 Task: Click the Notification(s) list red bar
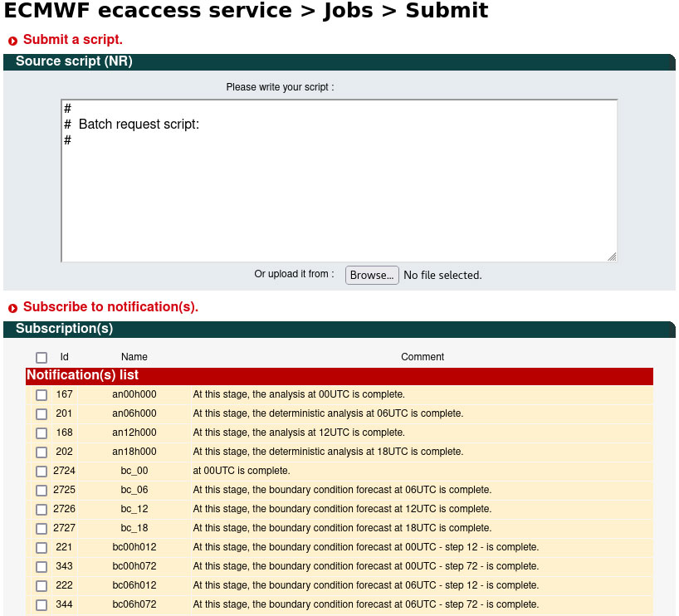click(339, 376)
